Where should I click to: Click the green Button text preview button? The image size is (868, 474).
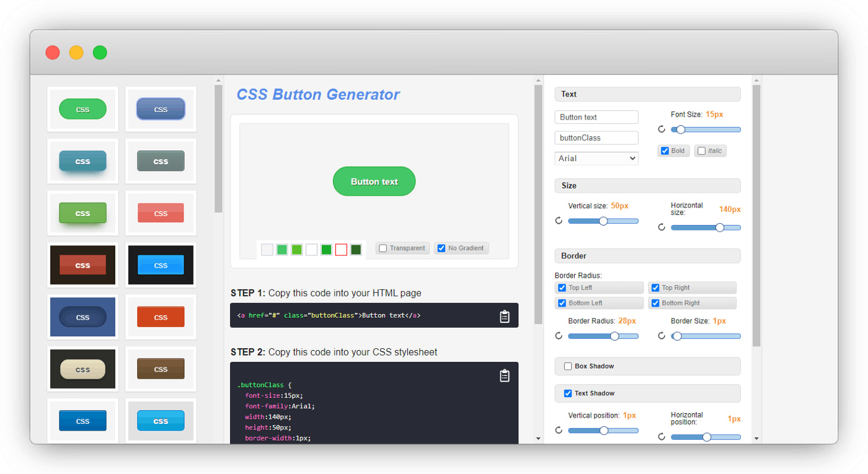374,182
